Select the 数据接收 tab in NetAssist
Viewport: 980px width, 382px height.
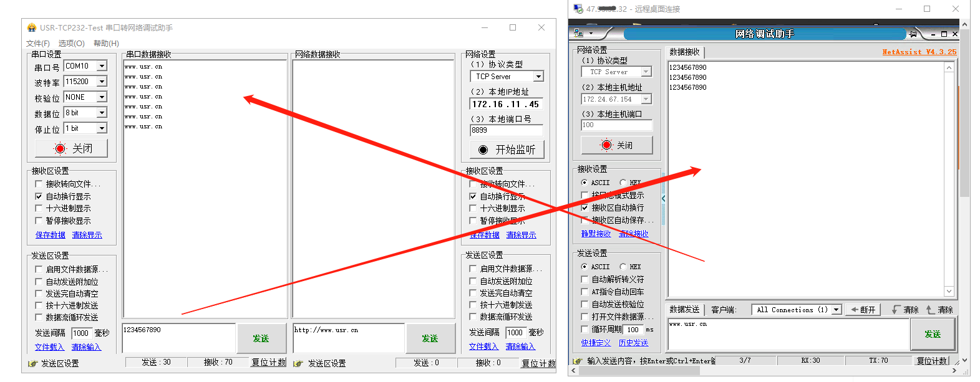(x=684, y=52)
